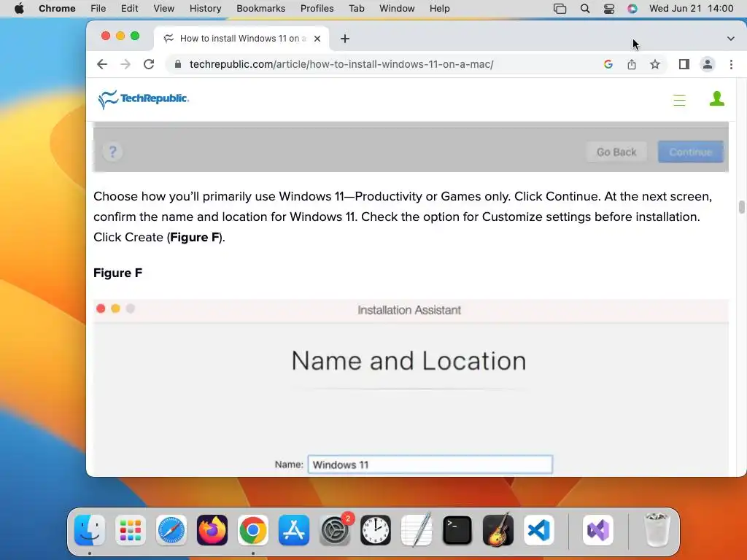
Task: Launch Siri from menu bar
Action: (632, 9)
